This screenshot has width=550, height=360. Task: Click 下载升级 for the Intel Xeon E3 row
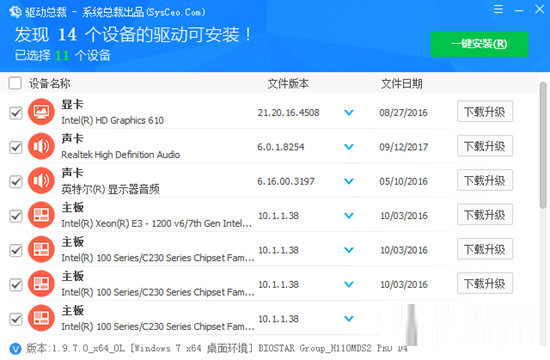[x=485, y=215]
